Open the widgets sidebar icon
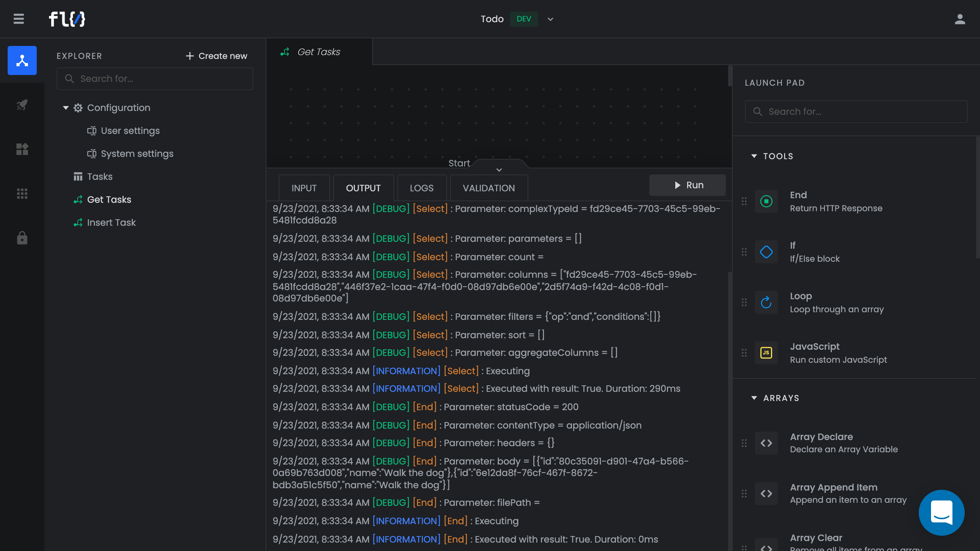 click(22, 149)
